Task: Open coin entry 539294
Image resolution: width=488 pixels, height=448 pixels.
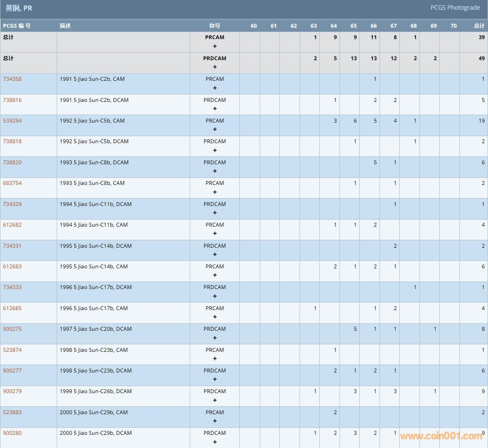Action: (12, 121)
